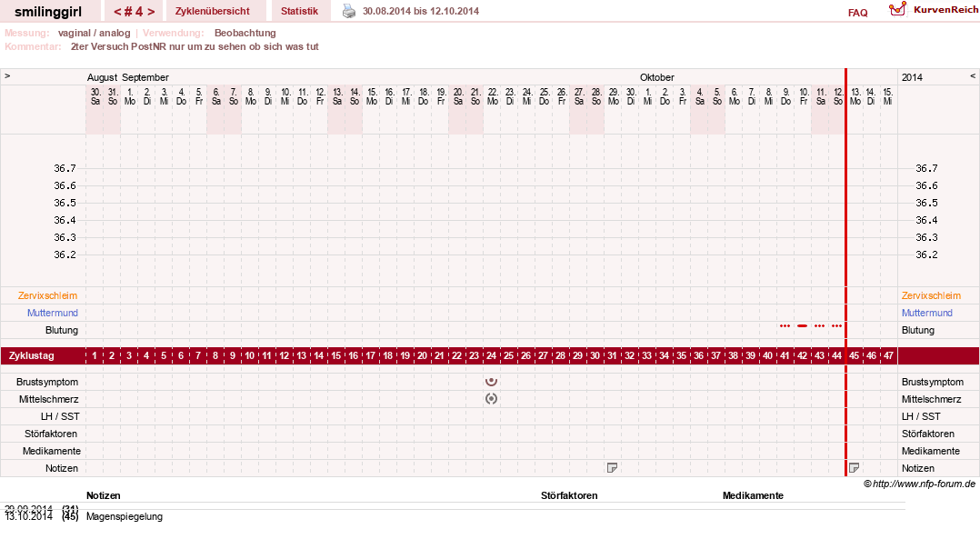Select cycle day 24 in the Zyklustag bar

click(491, 356)
